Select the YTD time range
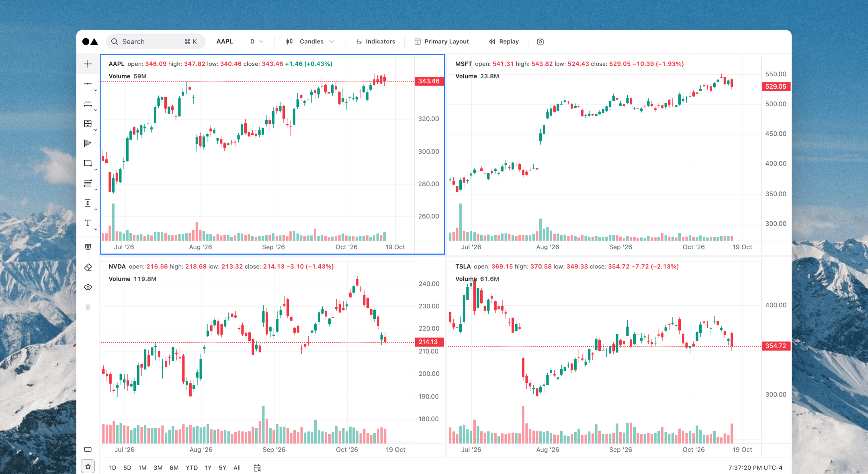This screenshot has width=868, height=474. [x=192, y=468]
